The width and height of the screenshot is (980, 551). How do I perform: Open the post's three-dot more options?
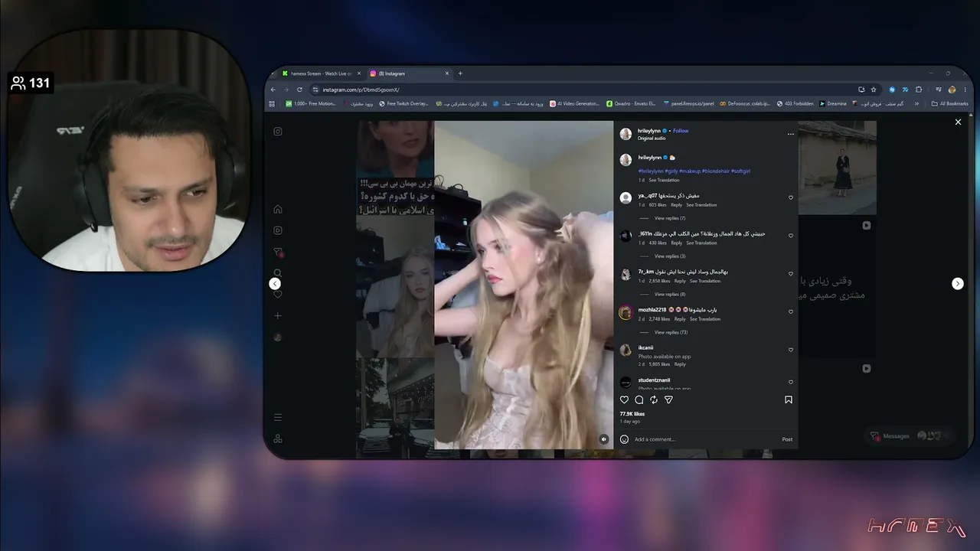pos(791,134)
